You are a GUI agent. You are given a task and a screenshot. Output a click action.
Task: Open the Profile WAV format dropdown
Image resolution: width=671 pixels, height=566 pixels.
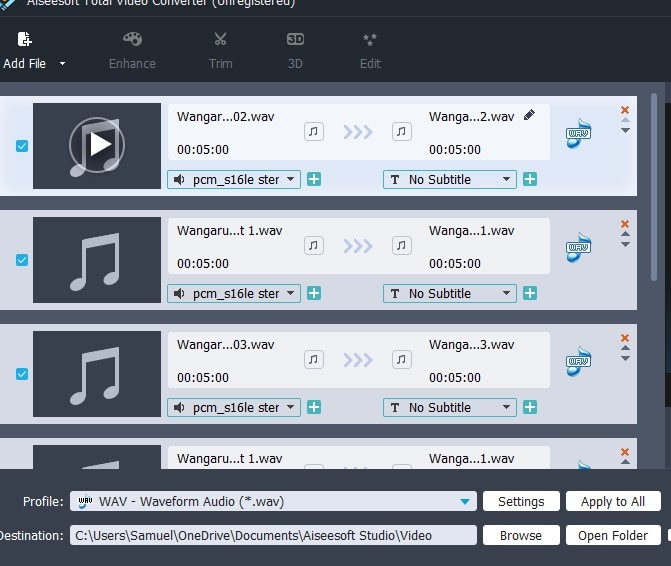(x=273, y=501)
